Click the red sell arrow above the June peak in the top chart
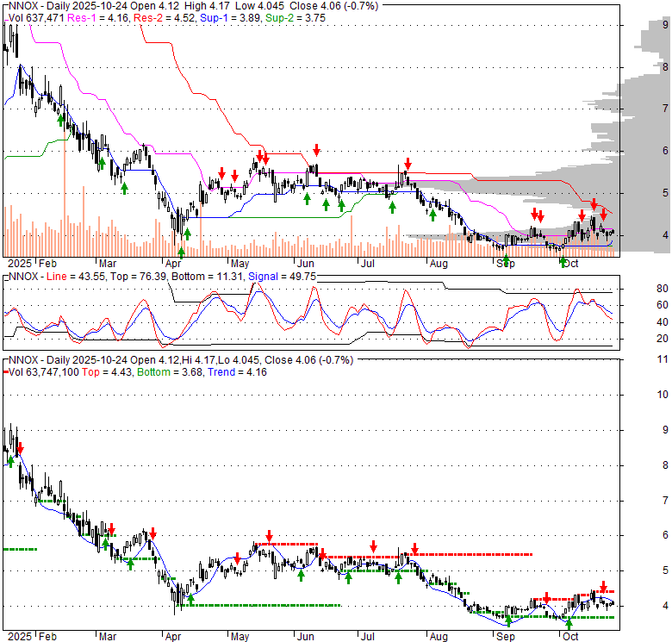The height and width of the screenshot is (642, 672). (x=316, y=150)
